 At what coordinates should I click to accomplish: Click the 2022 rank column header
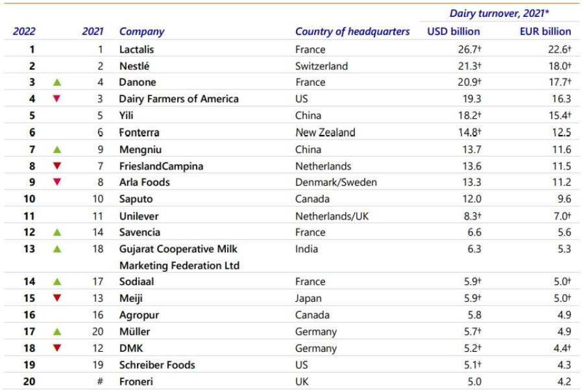[24, 31]
